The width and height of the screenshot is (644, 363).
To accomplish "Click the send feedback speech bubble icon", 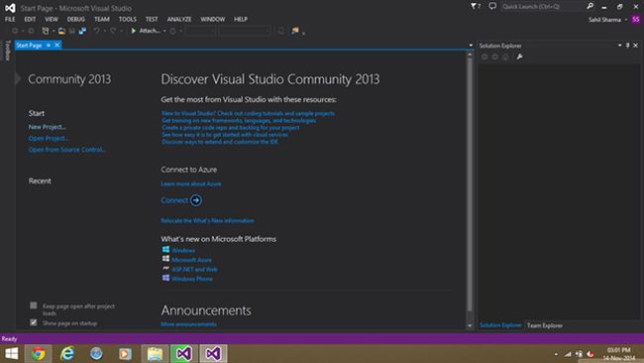I will click(492, 6).
